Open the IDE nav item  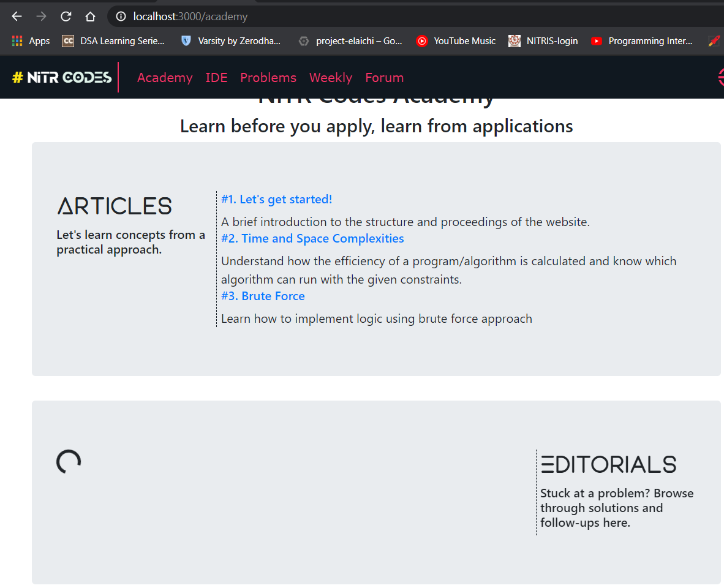click(217, 78)
